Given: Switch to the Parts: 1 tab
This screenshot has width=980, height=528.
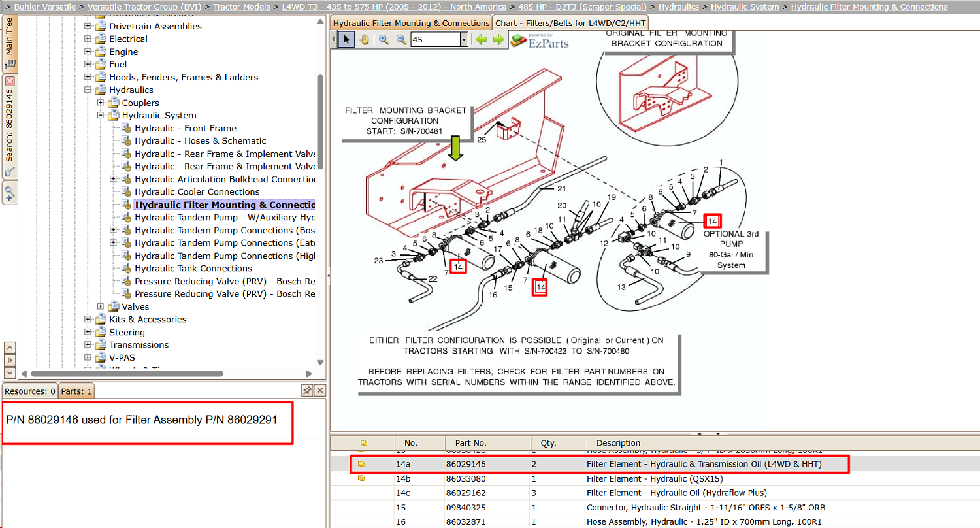Looking at the screenshot, I should click(76, 391).
